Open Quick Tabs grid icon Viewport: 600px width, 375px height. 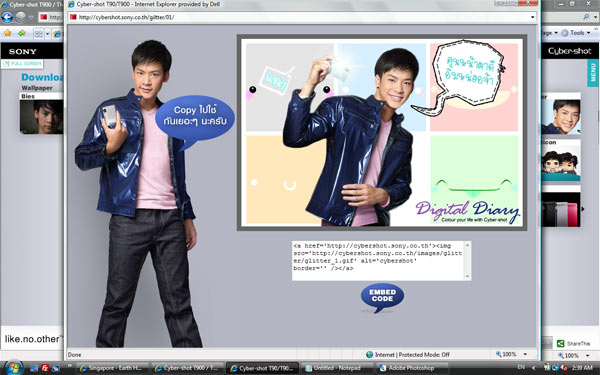pyautogui.click(x=39, y=34)
